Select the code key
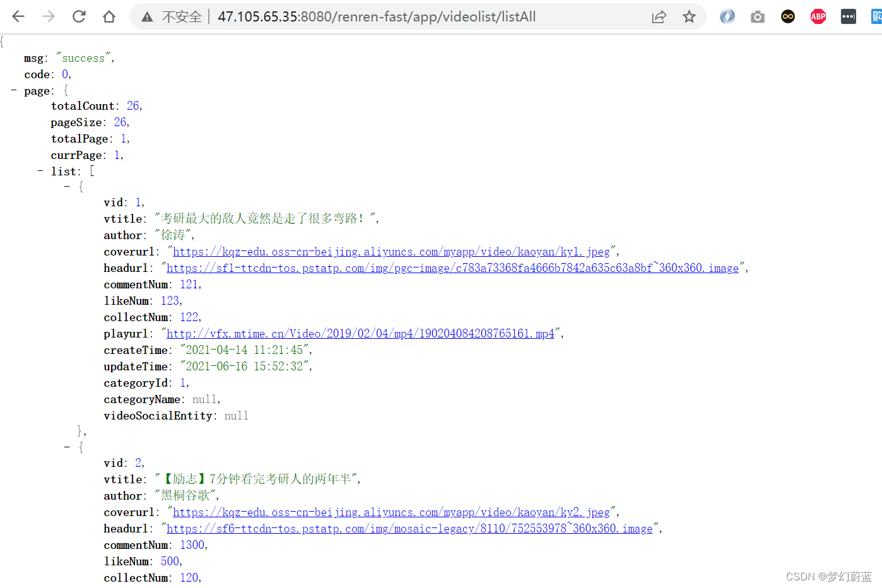Viewport: 882px width, 588px height. coord(37,74)
